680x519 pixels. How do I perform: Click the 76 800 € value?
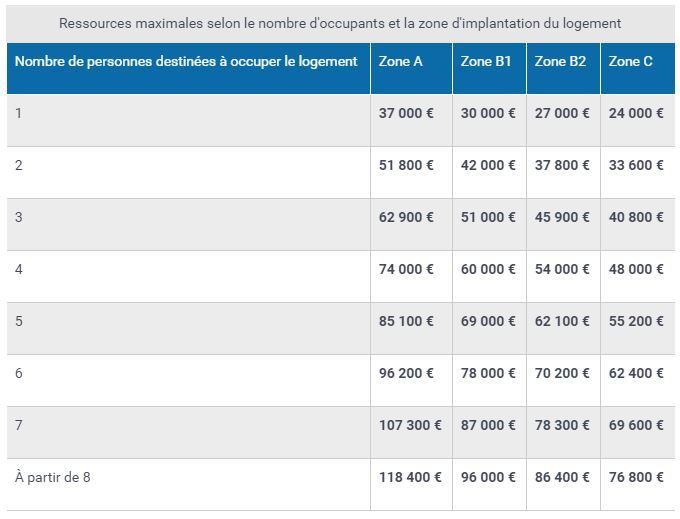[x=636, y=477]
